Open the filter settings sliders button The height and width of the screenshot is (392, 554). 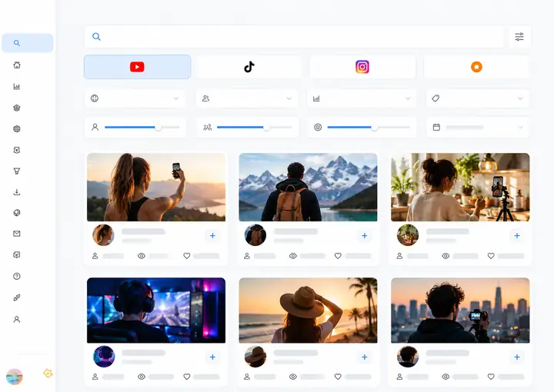tap(519, 37)
